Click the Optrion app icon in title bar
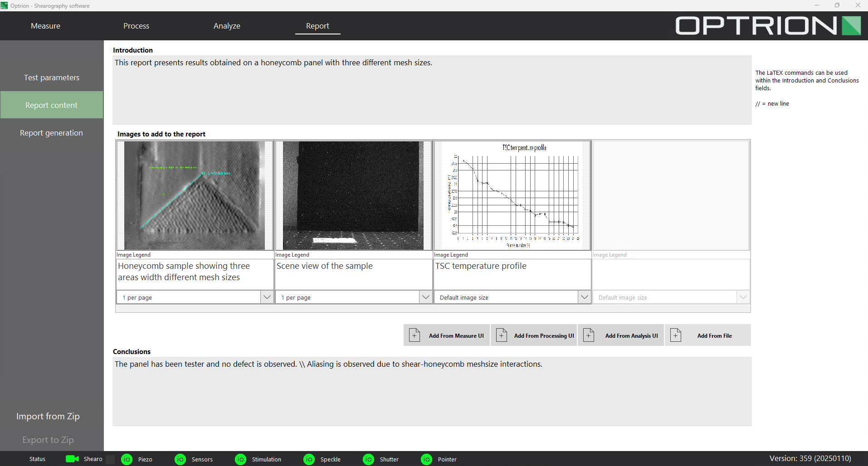 click(x=4, y=5)
